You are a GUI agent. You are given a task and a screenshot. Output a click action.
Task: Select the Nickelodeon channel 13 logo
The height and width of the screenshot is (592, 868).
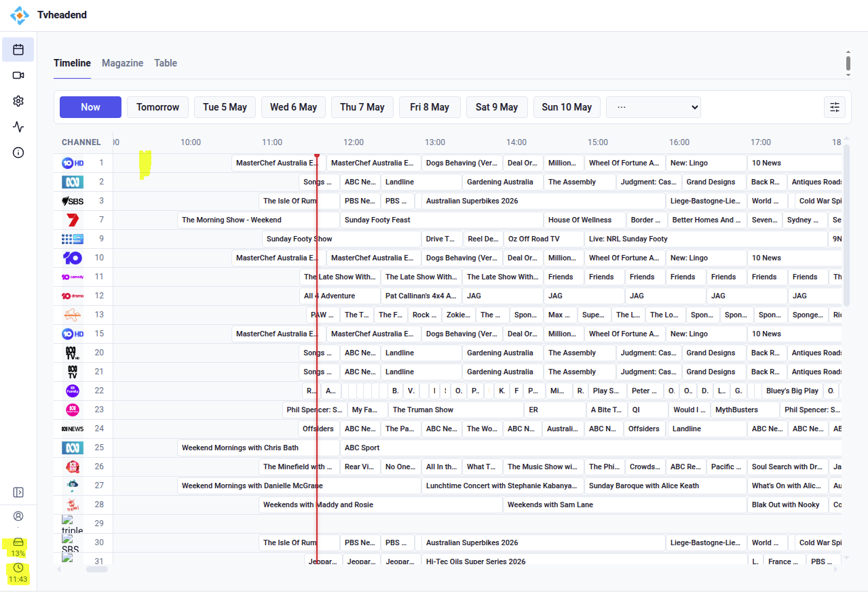click(73, 315)
